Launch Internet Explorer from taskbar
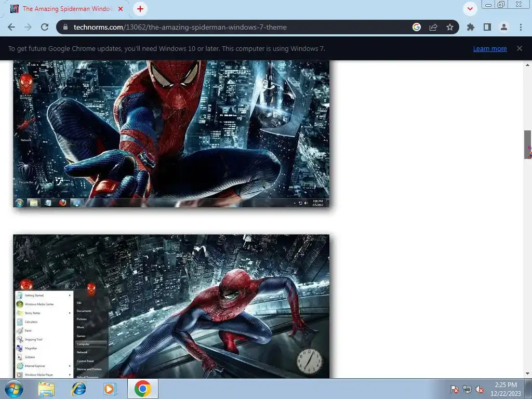Image resolution: width=532 pixels, height=399 pixels. point(78,389)
